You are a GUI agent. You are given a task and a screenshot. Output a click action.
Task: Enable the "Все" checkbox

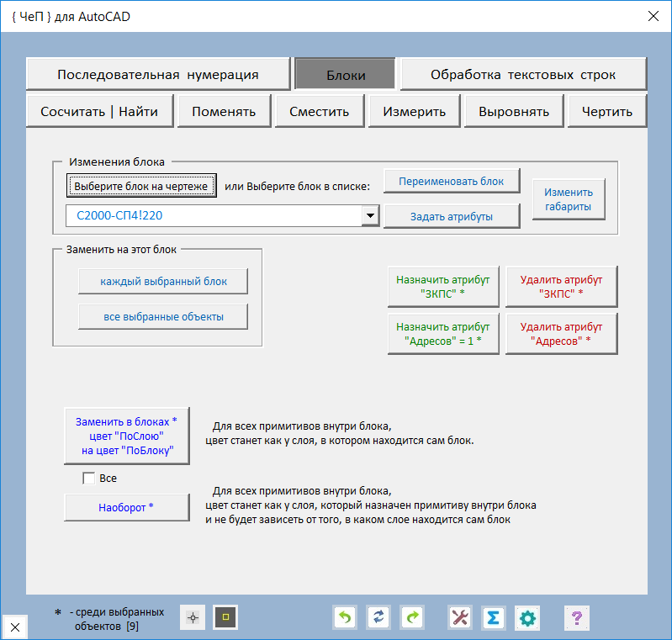pyautogui.click(x=89, y=479)
